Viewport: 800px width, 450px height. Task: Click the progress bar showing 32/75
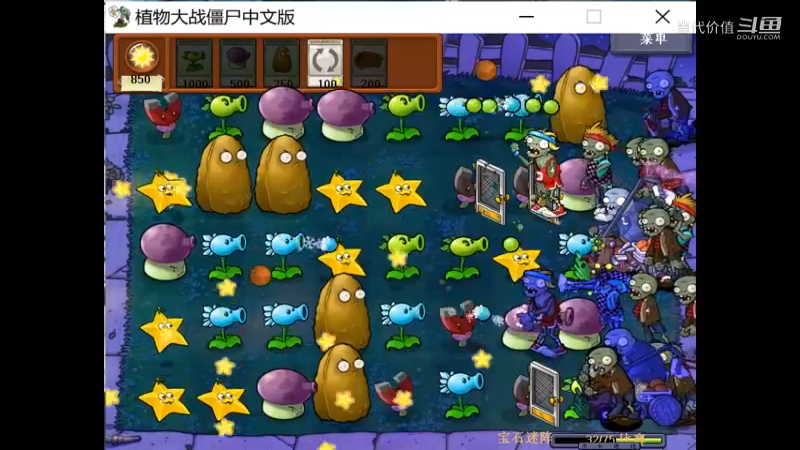[609, 439]
